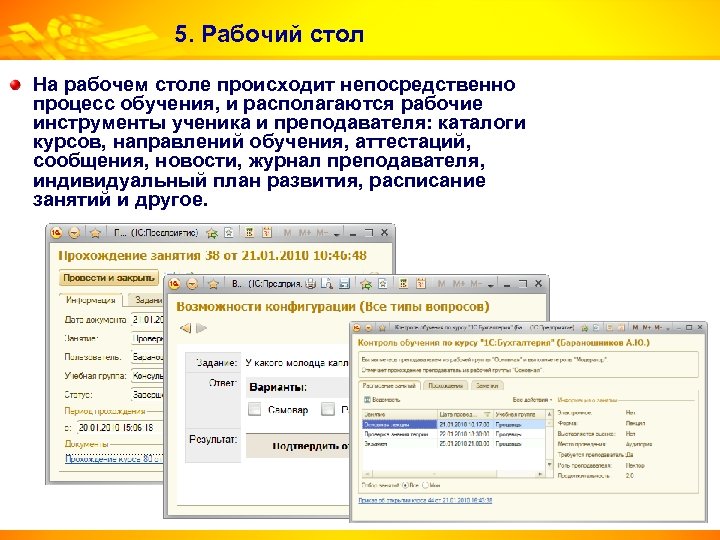Viewport: 720px width, 540px height.
Task: Select Все radio button
Action: click(x=405, y=485)
